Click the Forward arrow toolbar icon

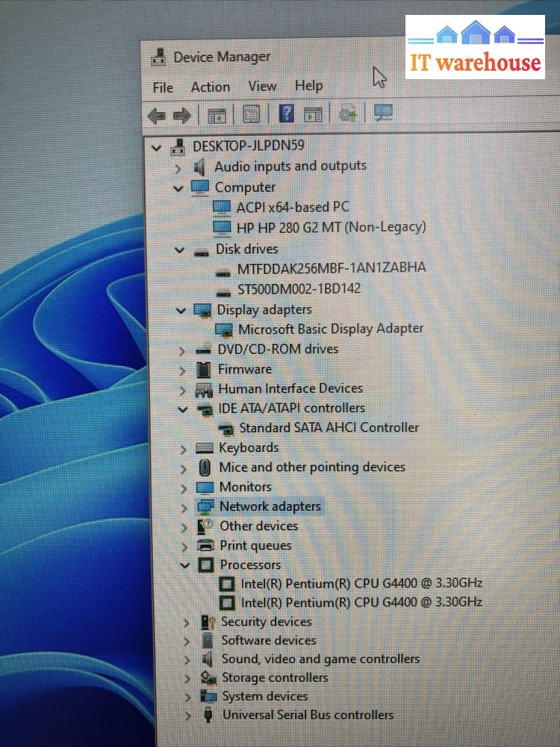click(181, 115)
